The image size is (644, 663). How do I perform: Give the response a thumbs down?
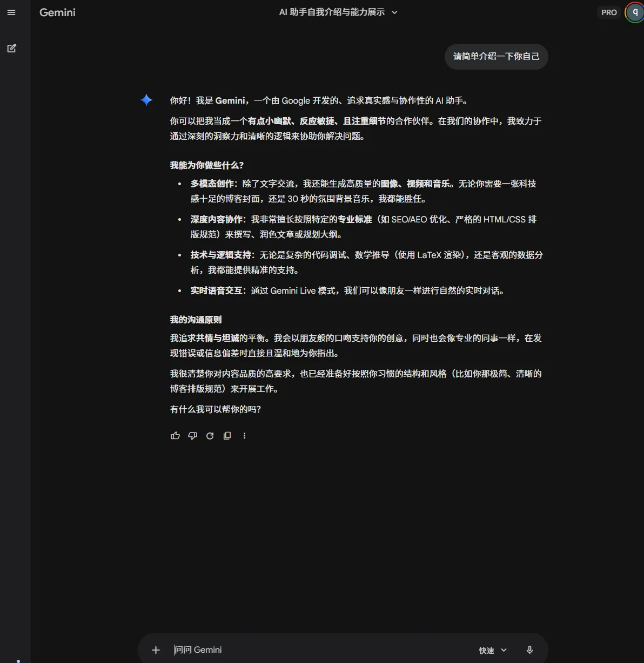click(192, 436)
